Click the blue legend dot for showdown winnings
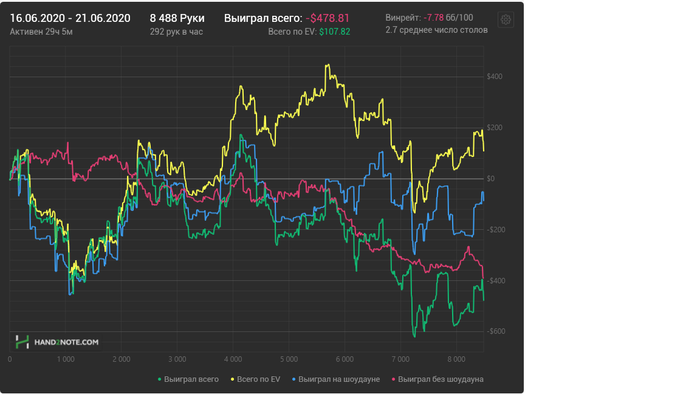Viewport: 700px width, 394px height. coord(294,379)
